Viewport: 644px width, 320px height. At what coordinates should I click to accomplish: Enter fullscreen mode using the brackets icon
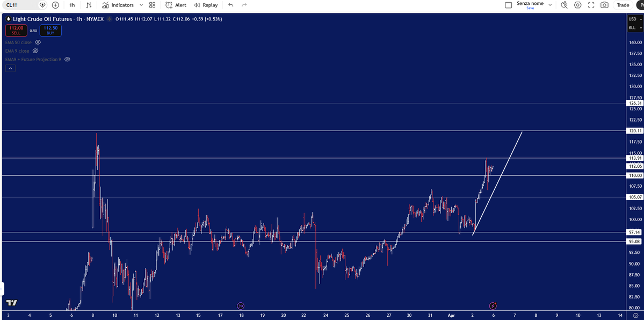pyautogui.click(x=591, y=5)
